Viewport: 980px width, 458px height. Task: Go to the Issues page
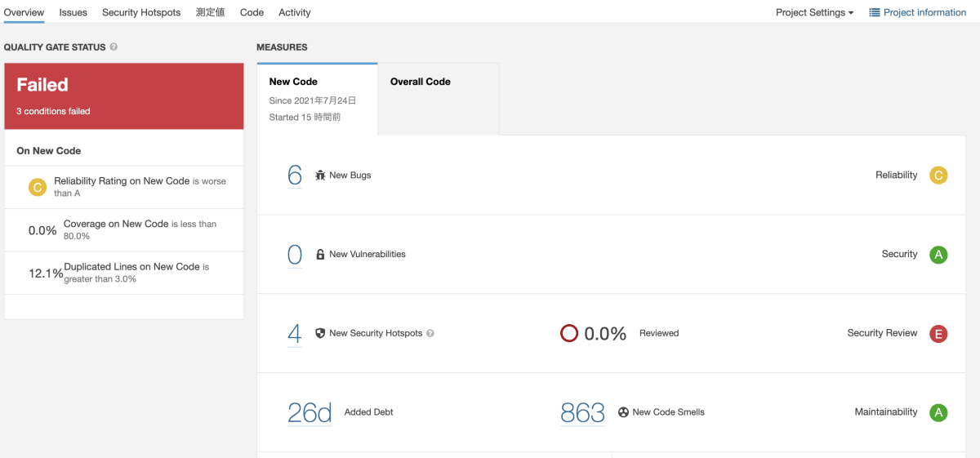73,12
